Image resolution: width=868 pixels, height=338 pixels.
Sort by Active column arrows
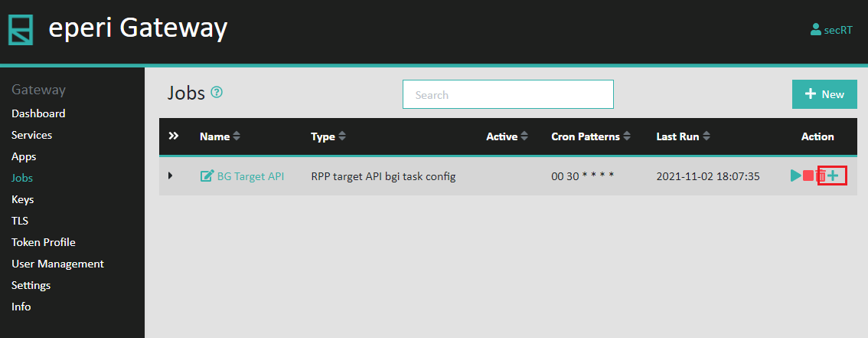point(524,136)
